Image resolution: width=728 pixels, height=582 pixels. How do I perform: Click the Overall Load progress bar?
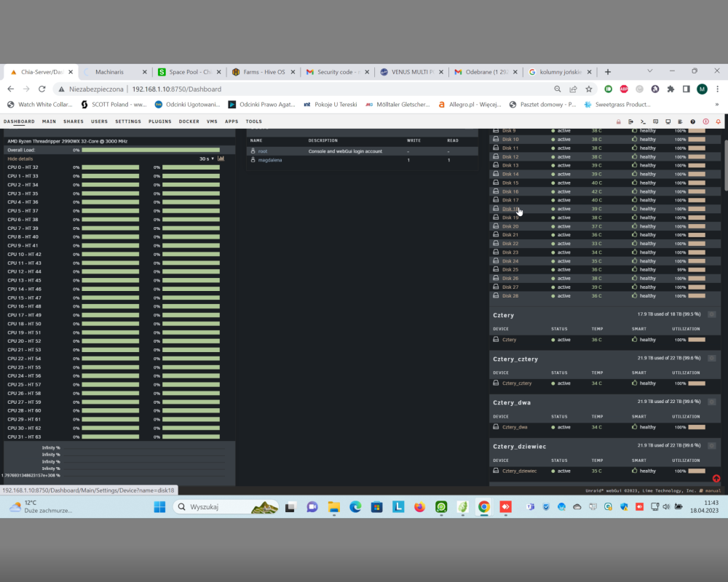151,150
